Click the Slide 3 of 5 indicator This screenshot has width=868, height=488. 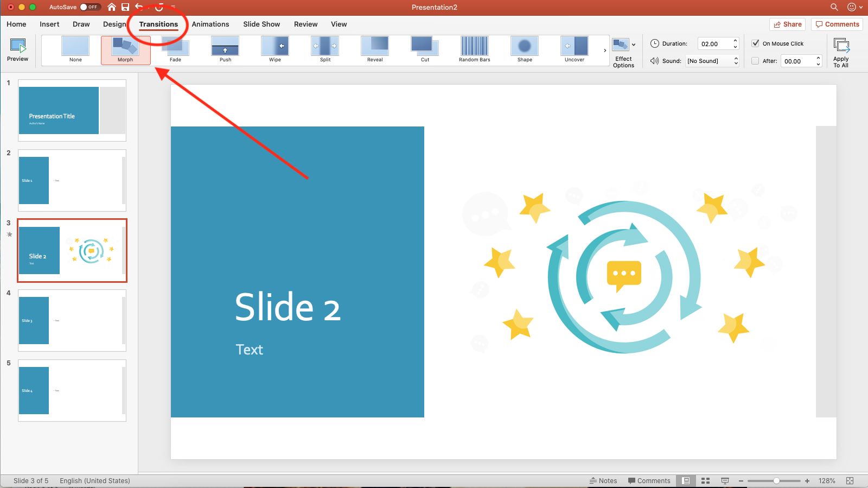31,481
